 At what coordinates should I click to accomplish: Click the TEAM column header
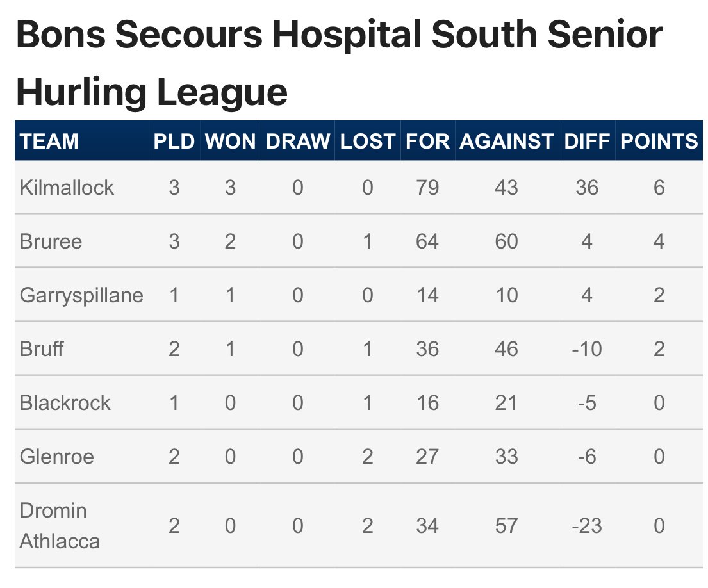pos(49,142)
